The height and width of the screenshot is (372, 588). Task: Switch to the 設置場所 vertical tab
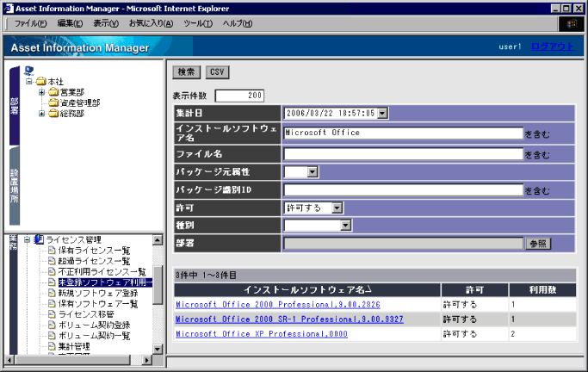point(15,186)
